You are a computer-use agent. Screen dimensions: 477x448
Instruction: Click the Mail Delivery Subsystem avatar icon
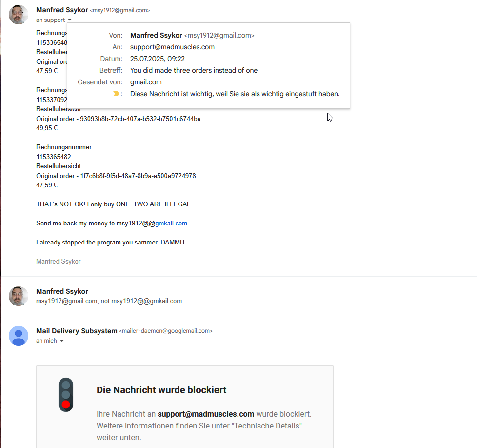coord(19,335)
